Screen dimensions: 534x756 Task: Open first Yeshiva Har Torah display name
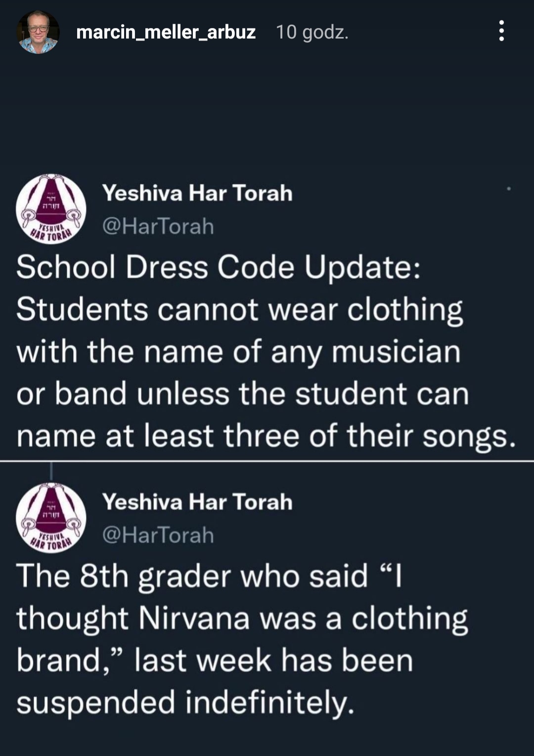pos(197,193)
